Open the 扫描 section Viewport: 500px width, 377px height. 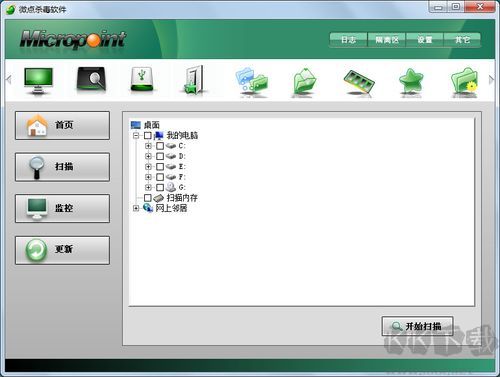(x=62, y=167)
